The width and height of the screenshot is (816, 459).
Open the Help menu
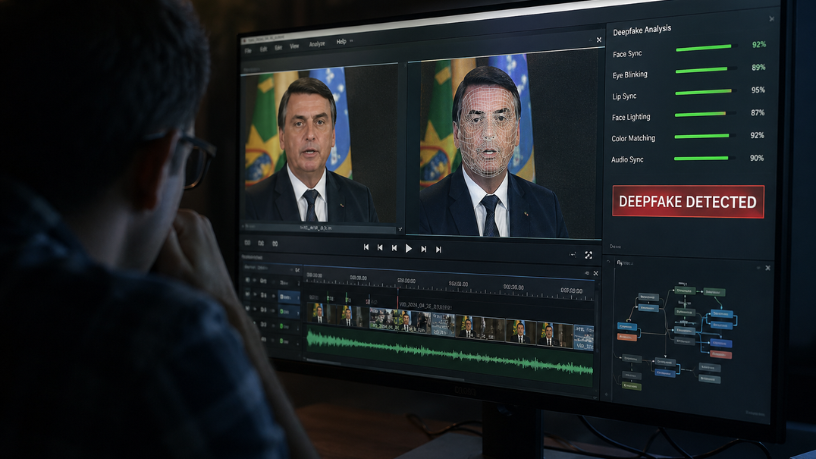click(341, 42)
